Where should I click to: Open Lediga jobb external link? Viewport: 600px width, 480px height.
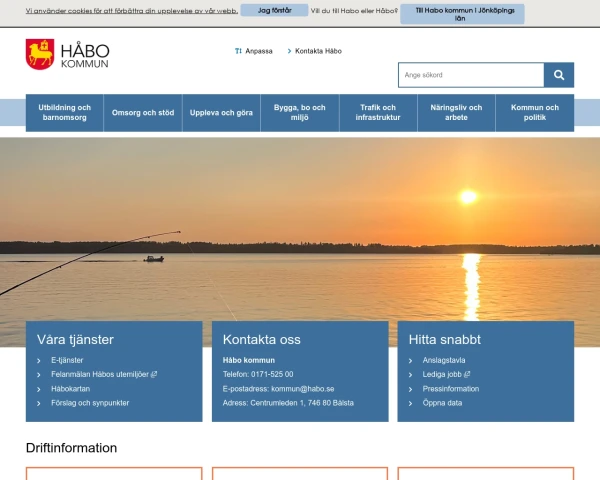(x=445, y=374)
